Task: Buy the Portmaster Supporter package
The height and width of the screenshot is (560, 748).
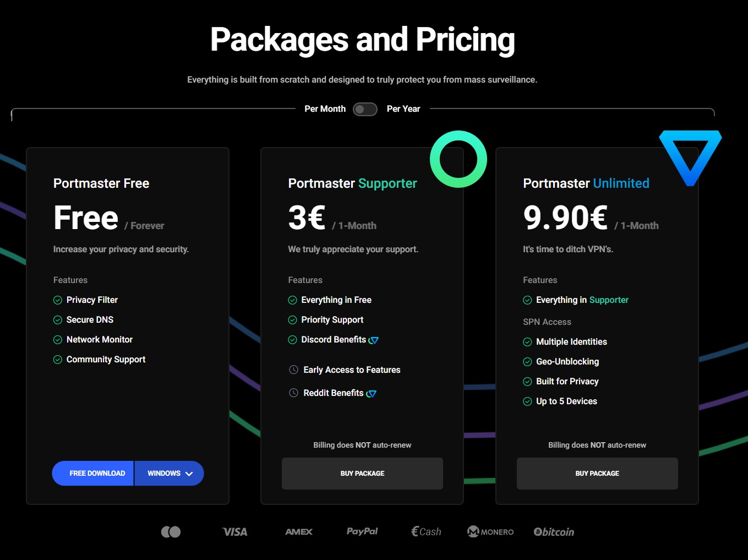Action: (362, 474)
